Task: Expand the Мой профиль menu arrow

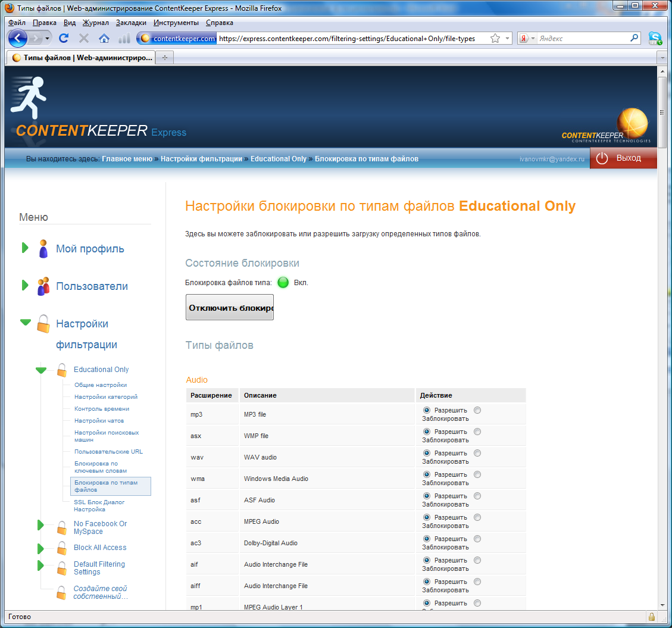Action: pyautogui.click(x=25, y=248)
